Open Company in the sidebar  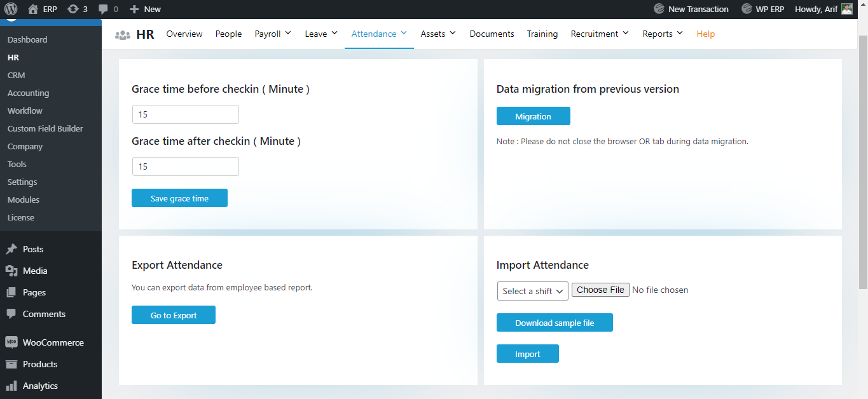(25, 146)
